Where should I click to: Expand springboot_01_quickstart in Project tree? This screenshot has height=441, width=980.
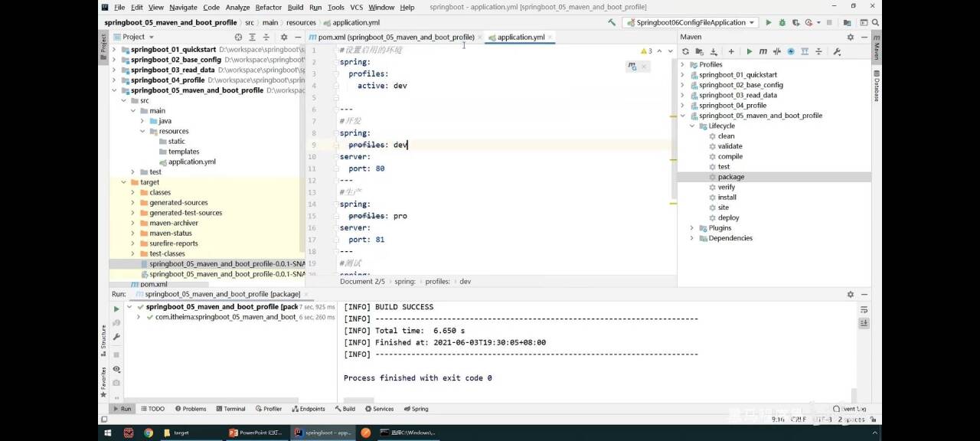point(114,49)
